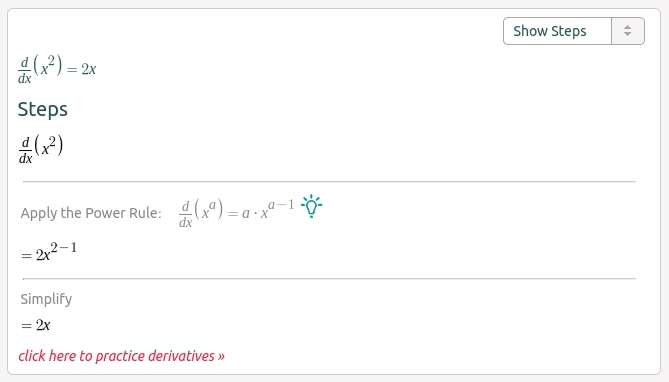Click the d/dx fraction in the top equation
Viewport: 669px width, 382px height.
click(x=25, y=70)
